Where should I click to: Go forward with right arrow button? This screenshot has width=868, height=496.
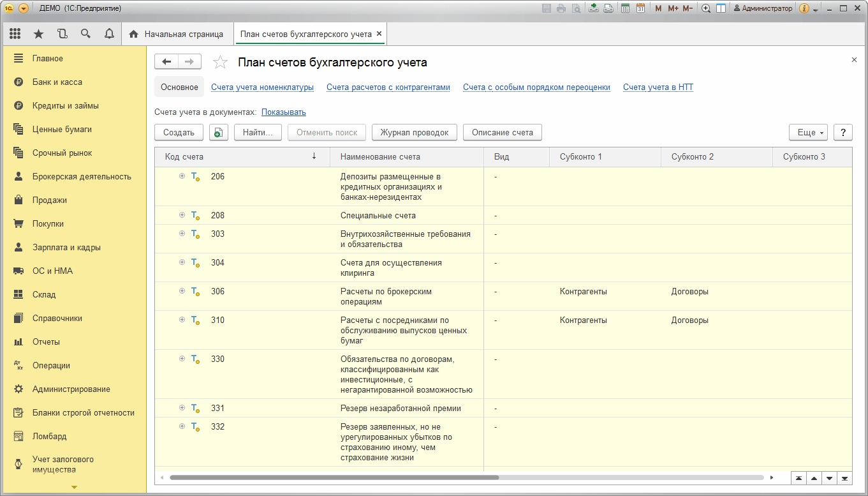pyautogui.click(x=189, y=61)
